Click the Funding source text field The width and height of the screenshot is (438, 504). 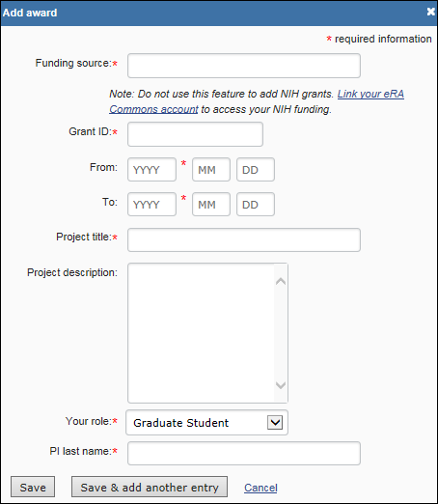point(244,66)
